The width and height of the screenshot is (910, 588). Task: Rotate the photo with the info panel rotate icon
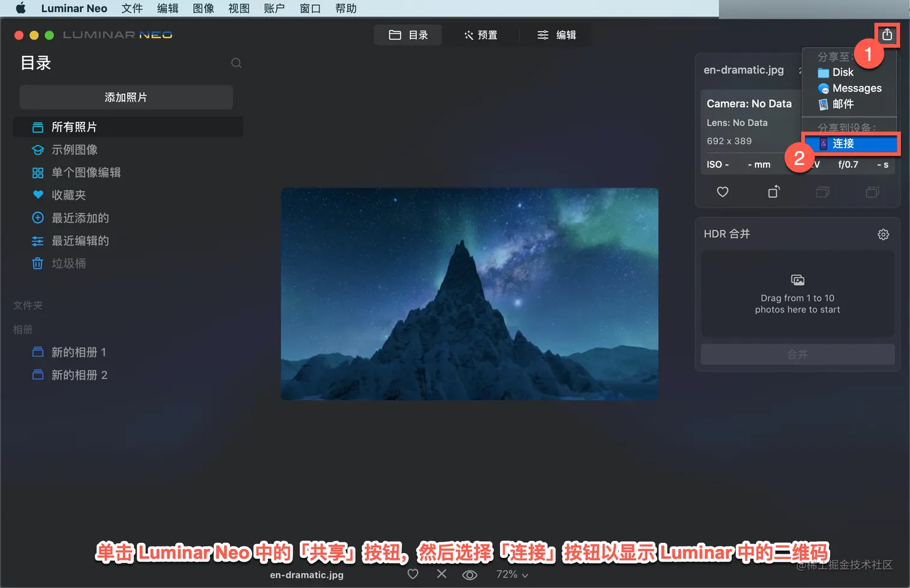point(774,191)
